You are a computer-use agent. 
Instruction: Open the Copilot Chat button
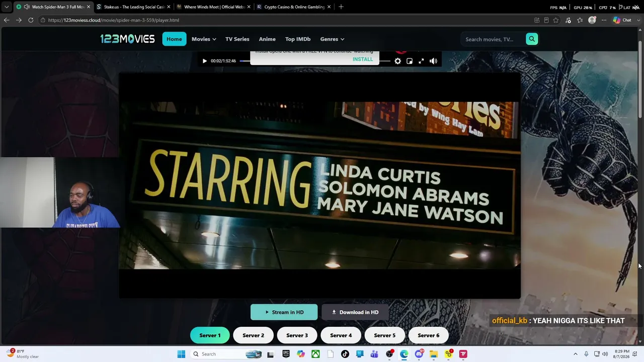coord(622,20)
